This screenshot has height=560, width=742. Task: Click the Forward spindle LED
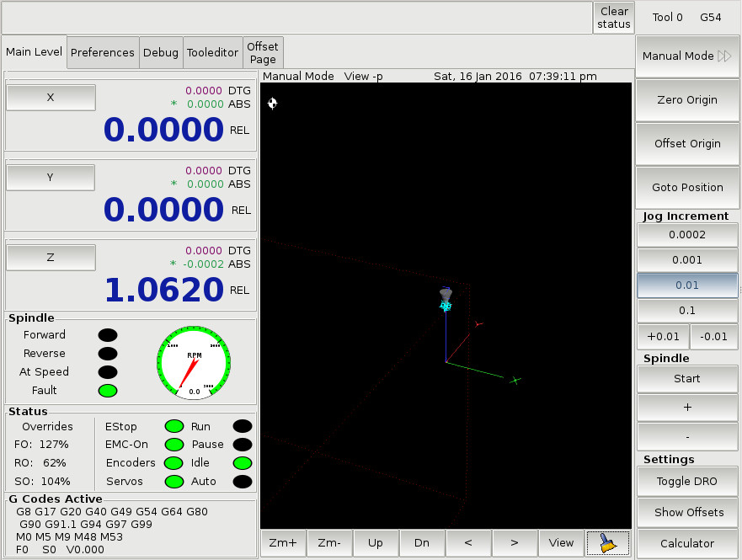tap(108, 335)
